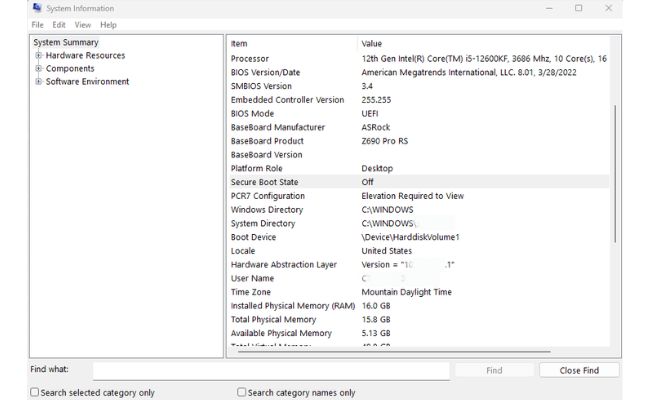Select the SMBIOS Version row
Image resolution: width=650 pixels, height=400 pixels.
[419, 86]
